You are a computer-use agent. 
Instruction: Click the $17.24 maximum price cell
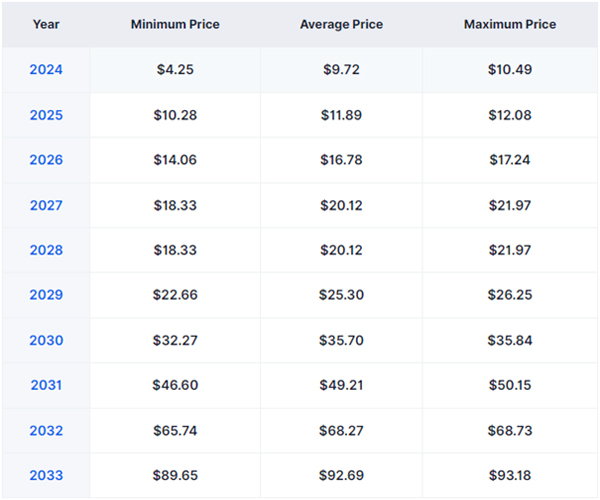point(510,160)
